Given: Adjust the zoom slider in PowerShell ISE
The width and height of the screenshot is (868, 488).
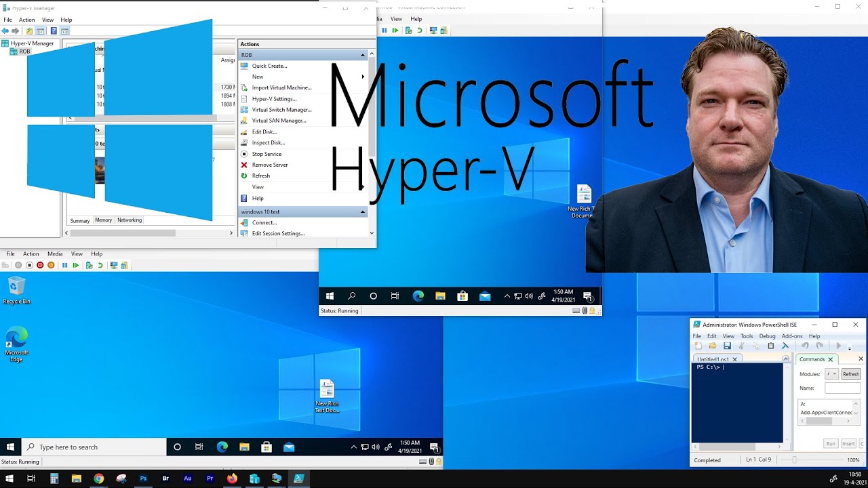Looking at the screenshot, I should point(793,460).
